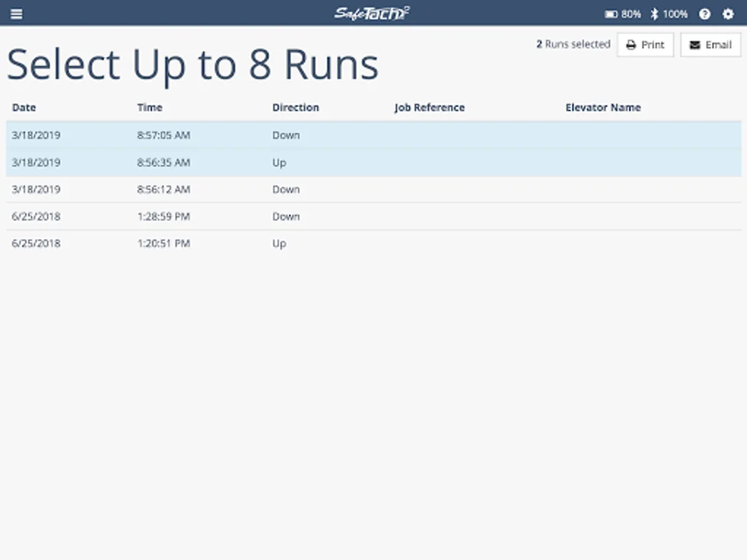Click the Elevator Name column header

coord(603,107)
